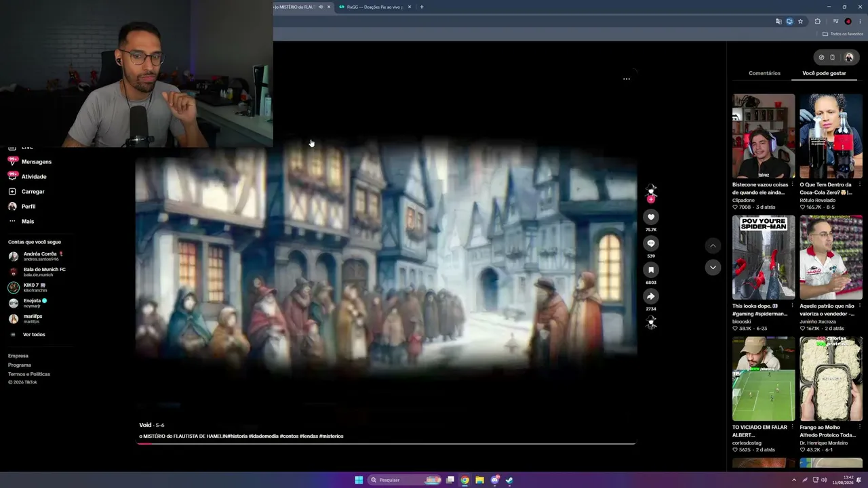Open comments via the speech bubble icon
Image resolution: width=868 pixels, height=488 pixels.
click(651, 243)
